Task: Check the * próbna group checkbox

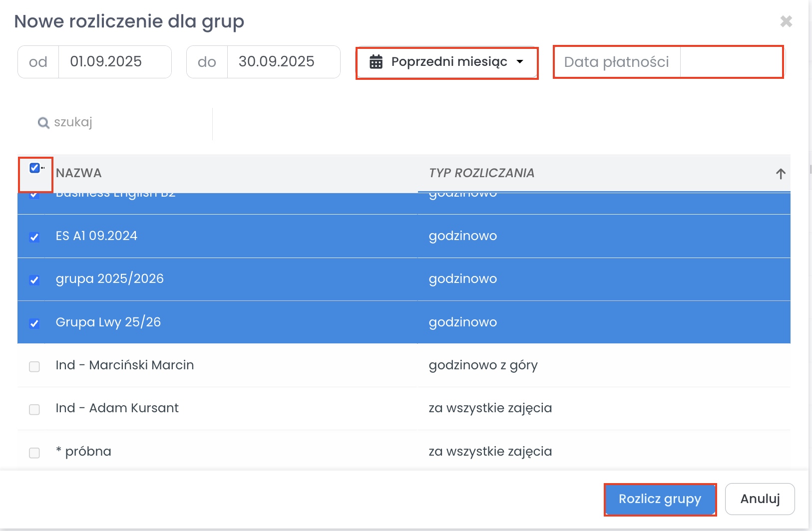Action: coord(34,453)
